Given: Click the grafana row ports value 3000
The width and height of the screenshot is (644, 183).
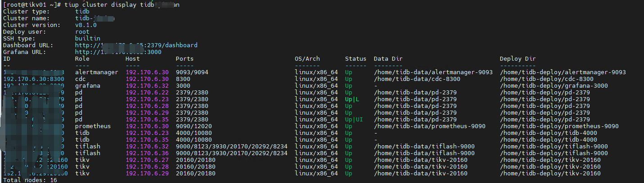Looking at the screenshot, I should 183,86.
